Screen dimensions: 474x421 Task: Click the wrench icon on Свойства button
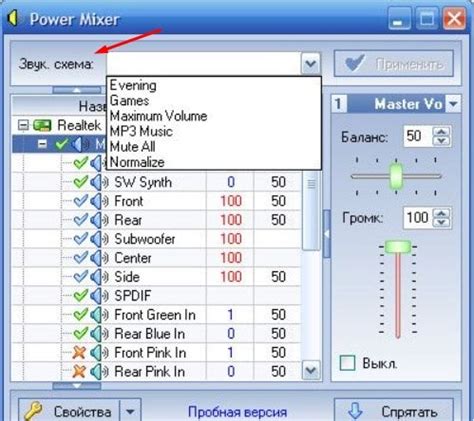coord(33,411)
